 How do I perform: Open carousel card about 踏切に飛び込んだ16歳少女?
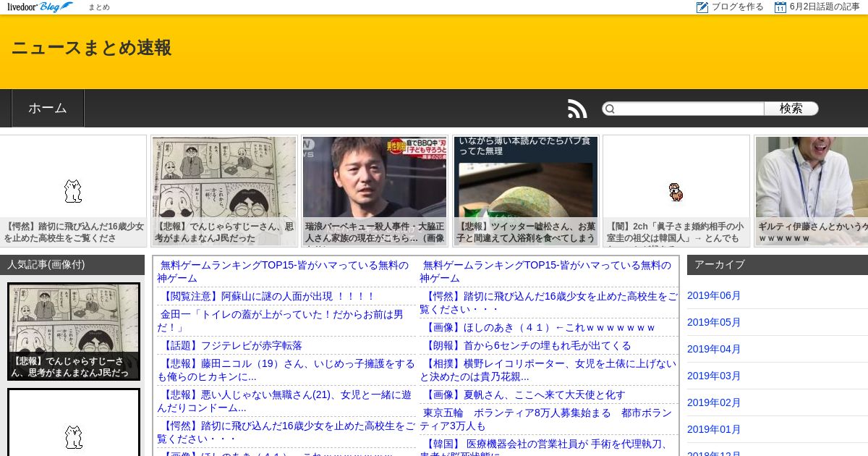73,191
